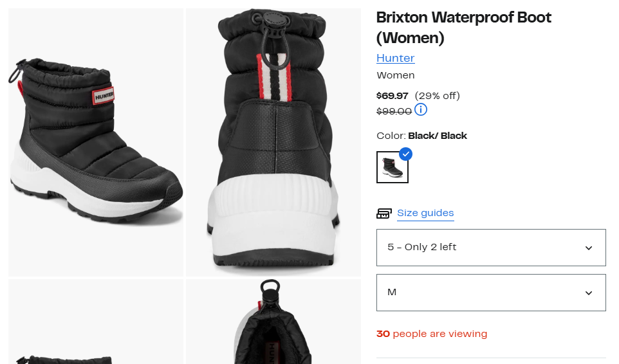Click the crossed-out $99.00 original price
Screen dimensions: 619x364
[x=393, y=111]
